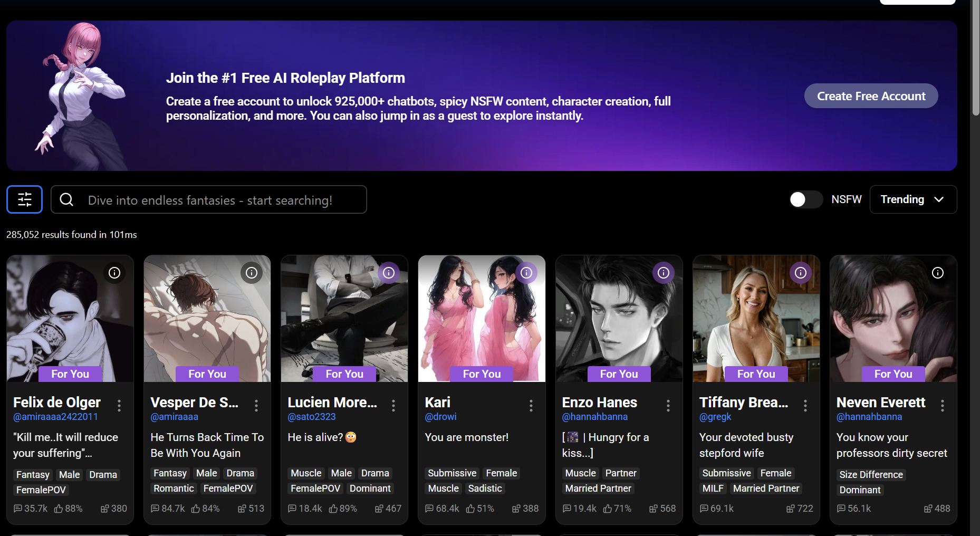Open info icon on Kari card
Screen dimensions: 980x536
tap(526, 273)
